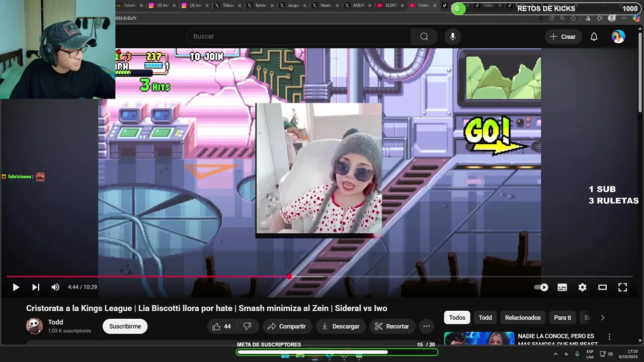The width and height of the screenshot is (644, 362).
Task: Enter fullscreen mode
Action: 622,287
